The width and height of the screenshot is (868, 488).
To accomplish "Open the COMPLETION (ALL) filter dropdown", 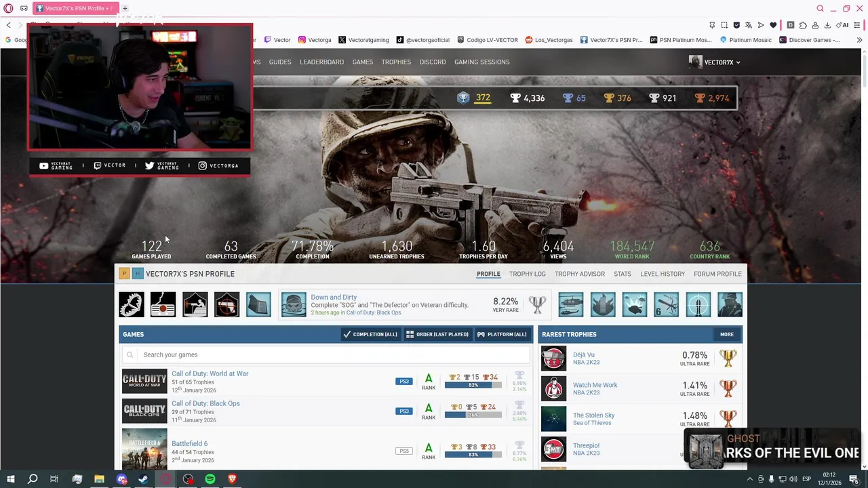I will coord(370,334).
